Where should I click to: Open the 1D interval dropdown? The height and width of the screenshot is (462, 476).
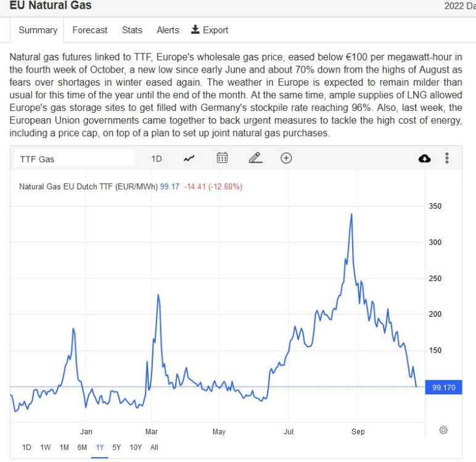[x=157, y=158]
